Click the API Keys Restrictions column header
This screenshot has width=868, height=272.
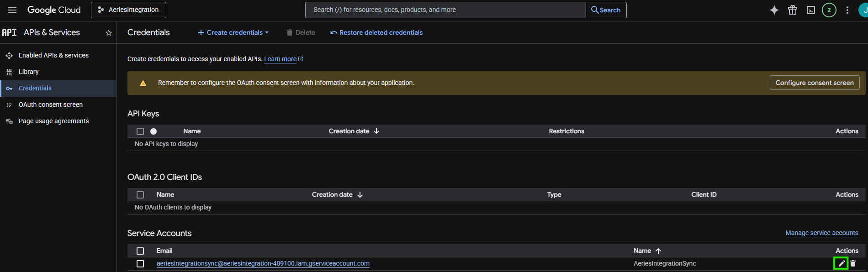click(x=566, y=131)
